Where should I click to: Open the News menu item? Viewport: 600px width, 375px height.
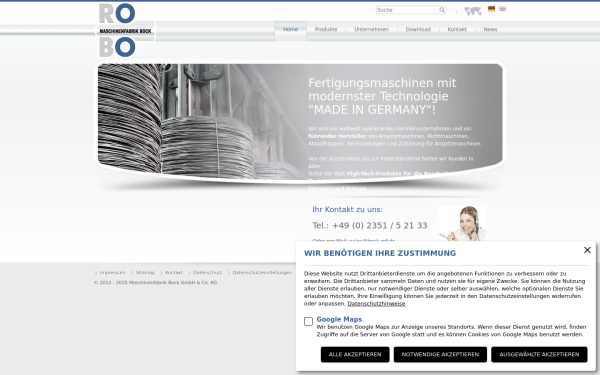[491, 29]
